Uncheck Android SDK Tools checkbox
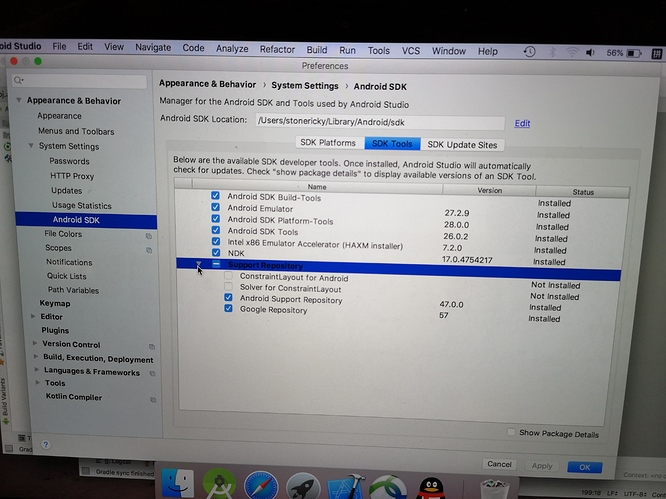666x499 pixels. click(216, 230)
